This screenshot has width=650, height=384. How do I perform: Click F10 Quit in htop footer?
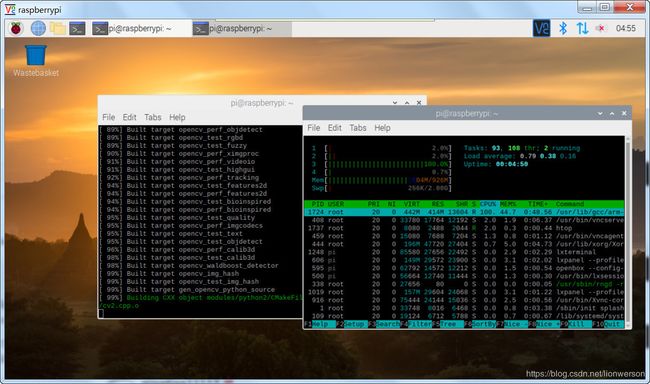608,324
